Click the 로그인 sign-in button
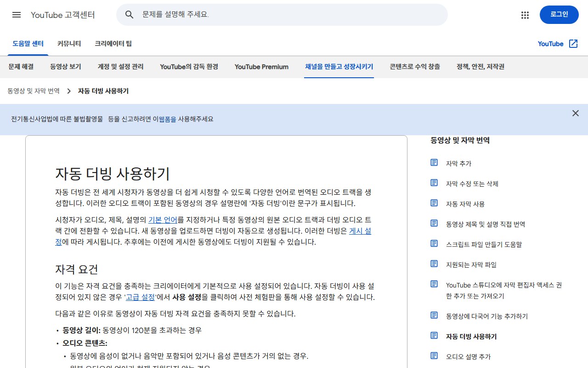Viewport: 588px width, 368px height. click(x=559, y=15)
